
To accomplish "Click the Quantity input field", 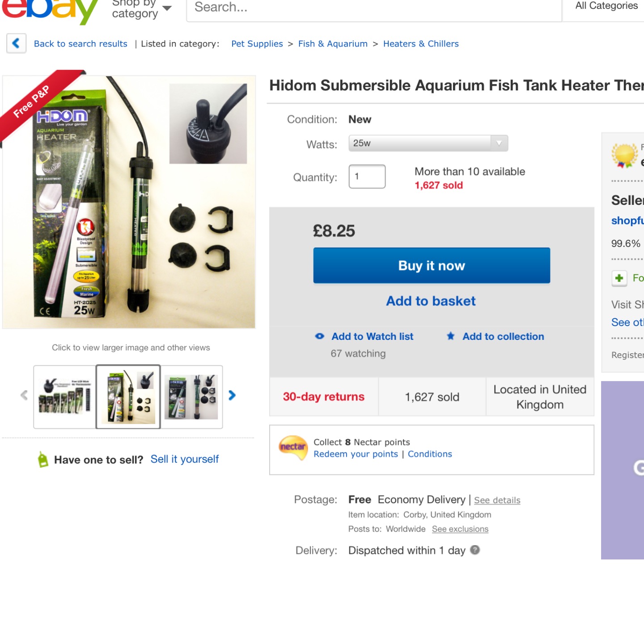I will (x=367, y=177).
